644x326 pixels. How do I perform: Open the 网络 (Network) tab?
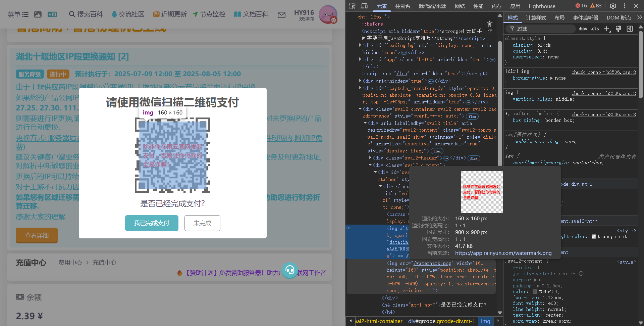[460, 6]
